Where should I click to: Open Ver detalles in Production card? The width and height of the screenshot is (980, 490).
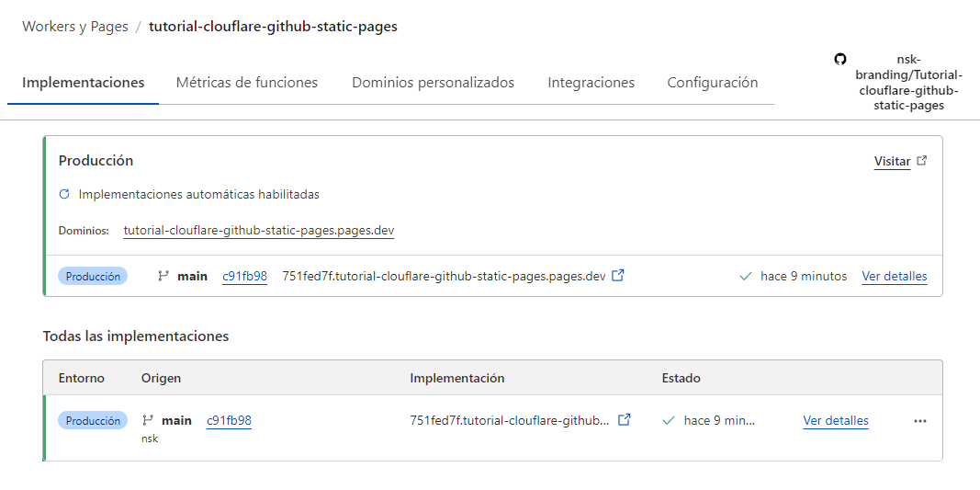coord(894,276)
